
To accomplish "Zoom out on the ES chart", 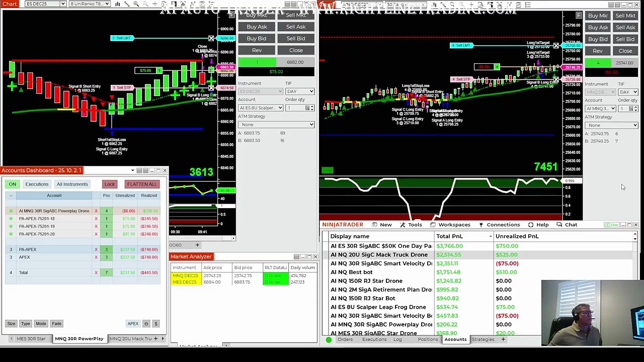I will coord(145,4).
